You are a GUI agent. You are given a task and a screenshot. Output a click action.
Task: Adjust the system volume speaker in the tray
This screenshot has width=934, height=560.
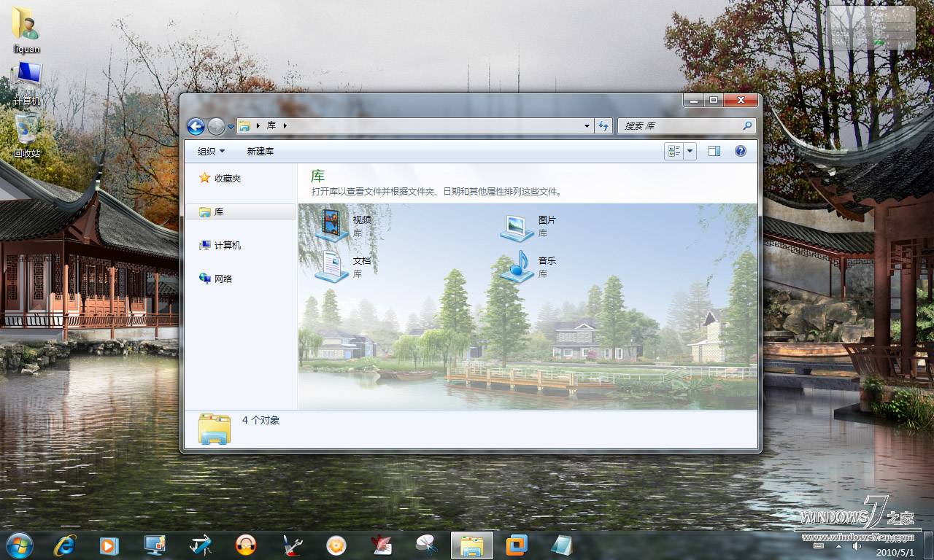click(x=855, y=545)
